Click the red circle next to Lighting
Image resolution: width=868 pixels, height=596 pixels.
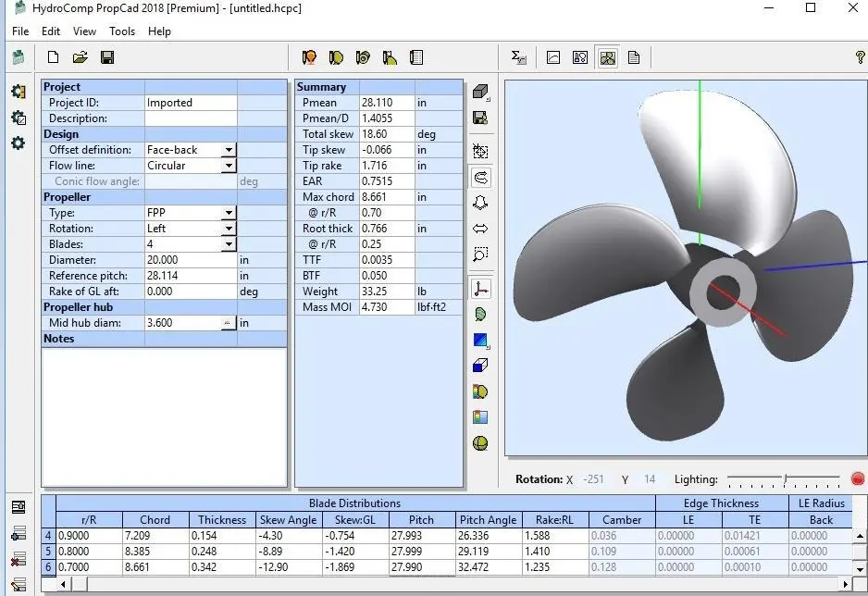coord(858,479)
